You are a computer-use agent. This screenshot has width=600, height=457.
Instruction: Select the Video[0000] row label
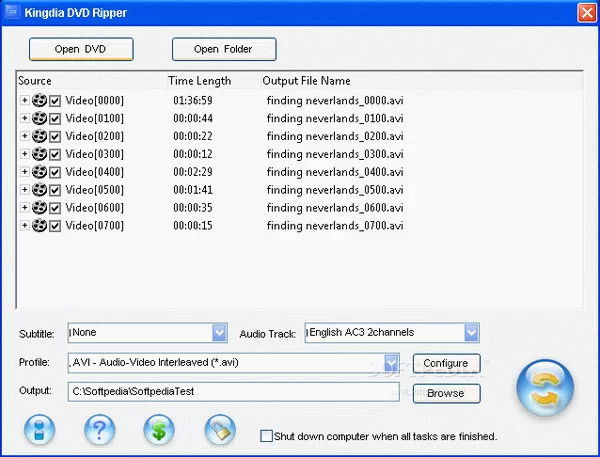tap(95, 101)
